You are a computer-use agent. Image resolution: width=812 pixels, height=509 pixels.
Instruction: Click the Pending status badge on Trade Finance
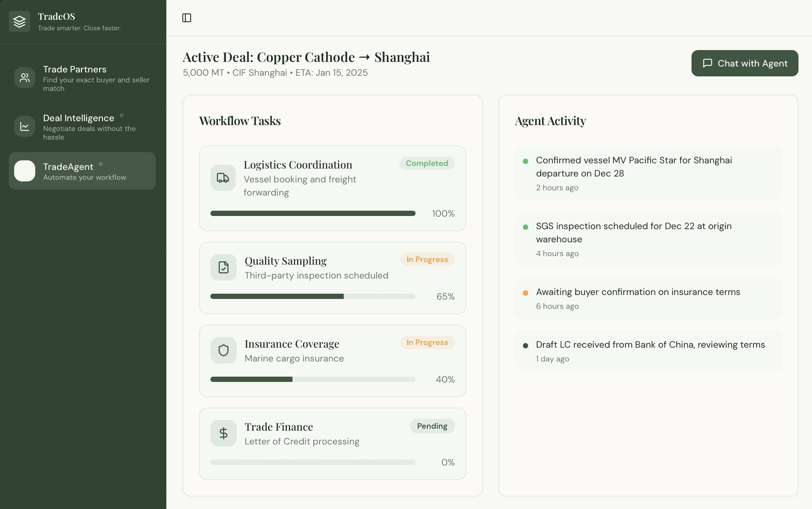(432, 426)
